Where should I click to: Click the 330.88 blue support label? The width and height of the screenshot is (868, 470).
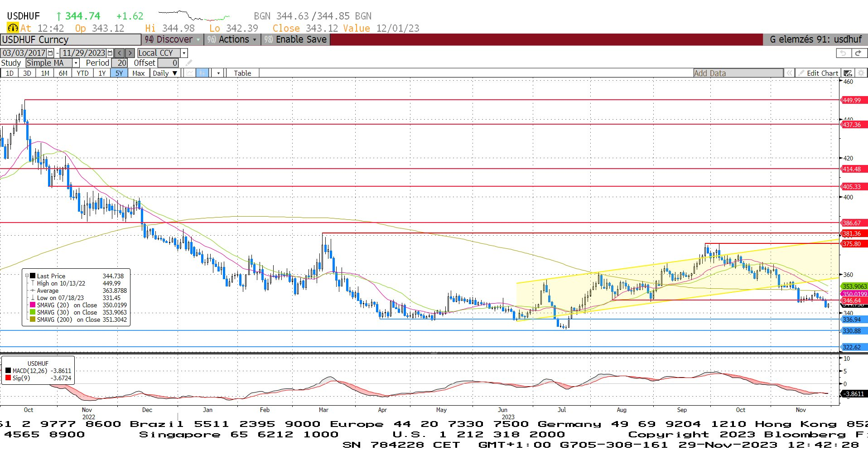854,331
